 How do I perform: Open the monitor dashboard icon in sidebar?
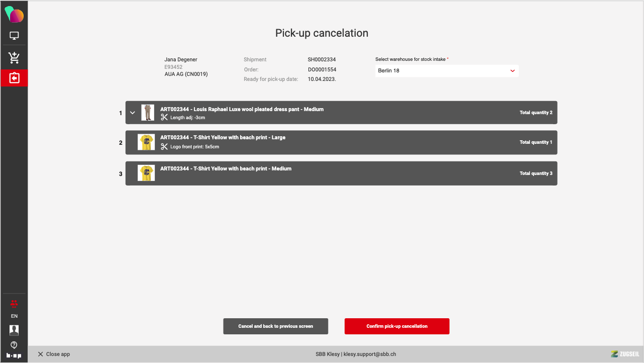[x=14, y=36]
